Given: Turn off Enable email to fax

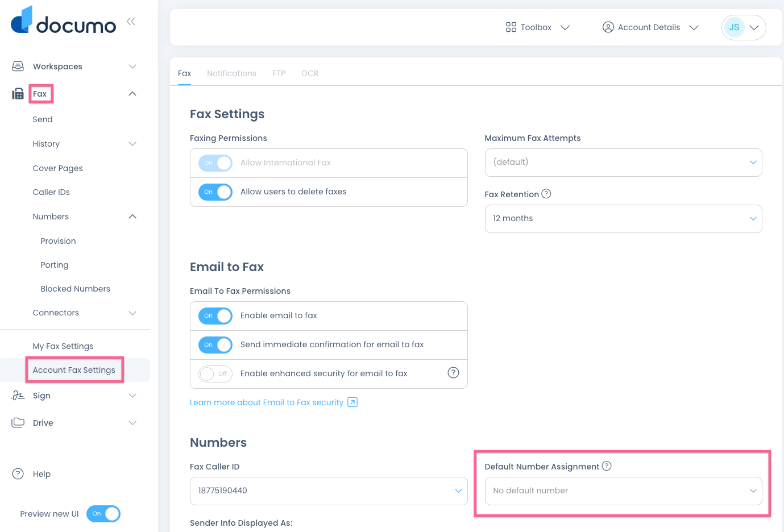Looking at the screenshot, I should click(x=215, y=315).
